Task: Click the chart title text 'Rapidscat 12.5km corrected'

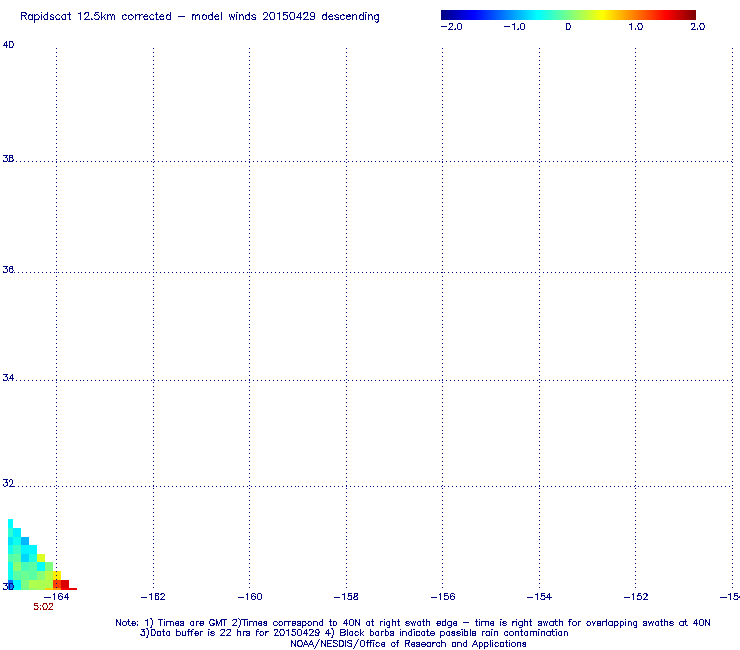Action: (96, 17)
